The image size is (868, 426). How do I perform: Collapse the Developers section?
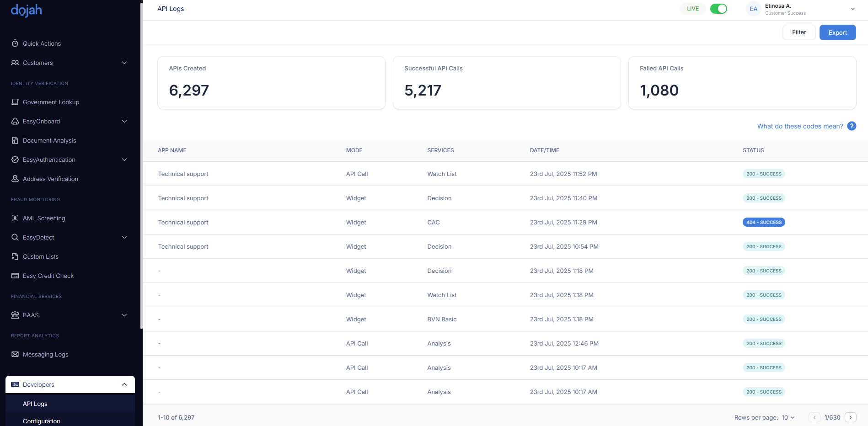point(124,384)
